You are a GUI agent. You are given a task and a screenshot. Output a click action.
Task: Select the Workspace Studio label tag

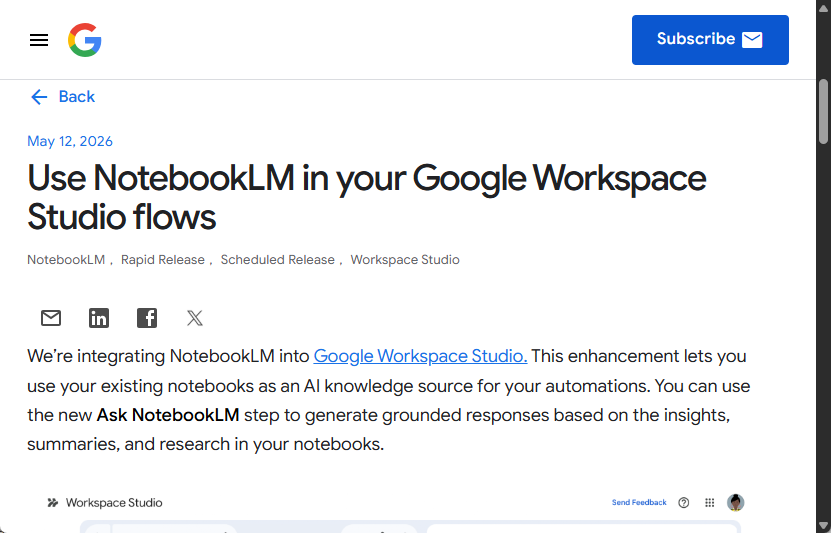point(405,260)
